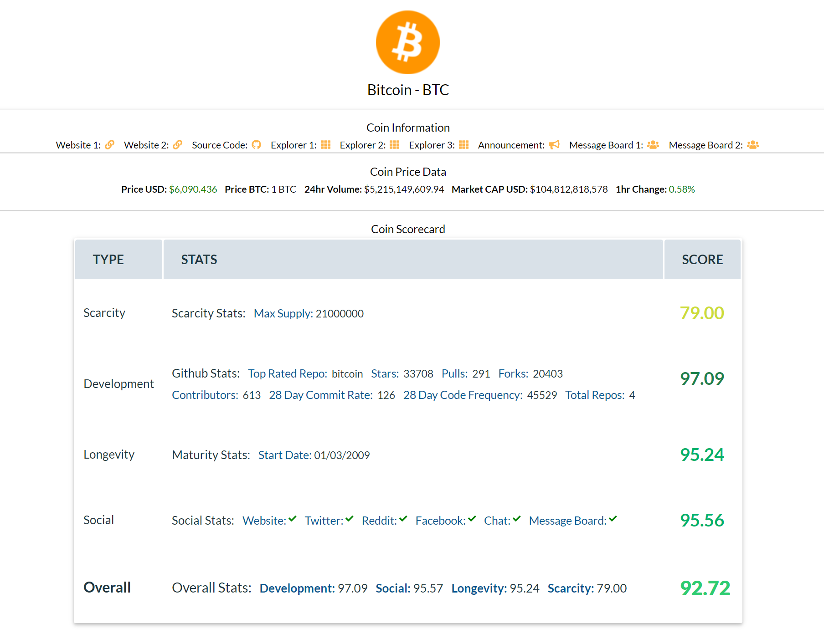Click the Start Date link
Screen dimensions: 824x644
pos(285,455)
